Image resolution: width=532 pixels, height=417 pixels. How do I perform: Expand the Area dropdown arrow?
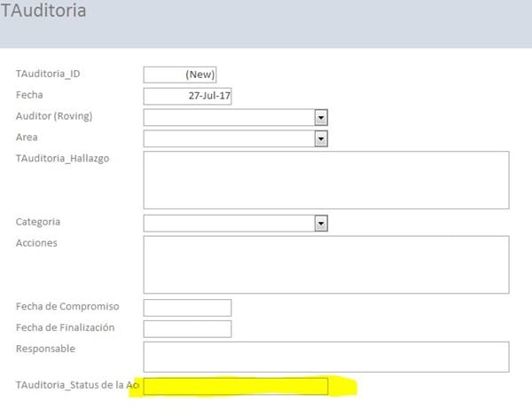[x=321, y=138]
